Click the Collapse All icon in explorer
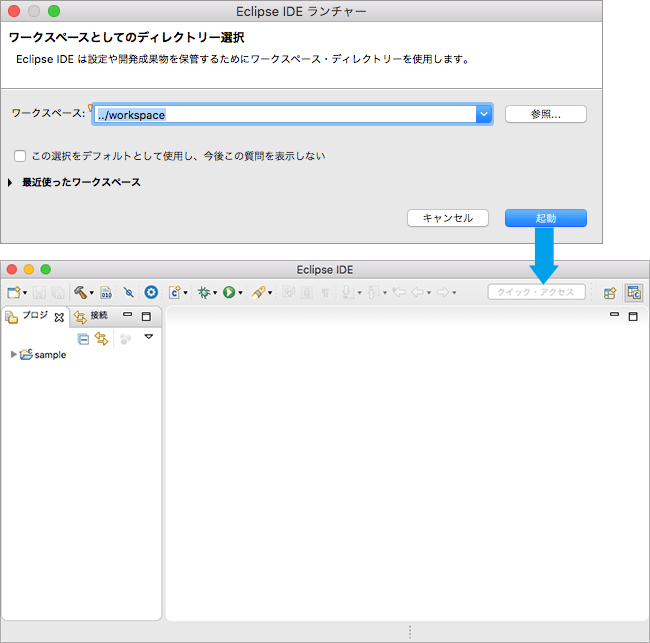Image resolution: width=650 pixels, height=643 pixels. [83, 339]
